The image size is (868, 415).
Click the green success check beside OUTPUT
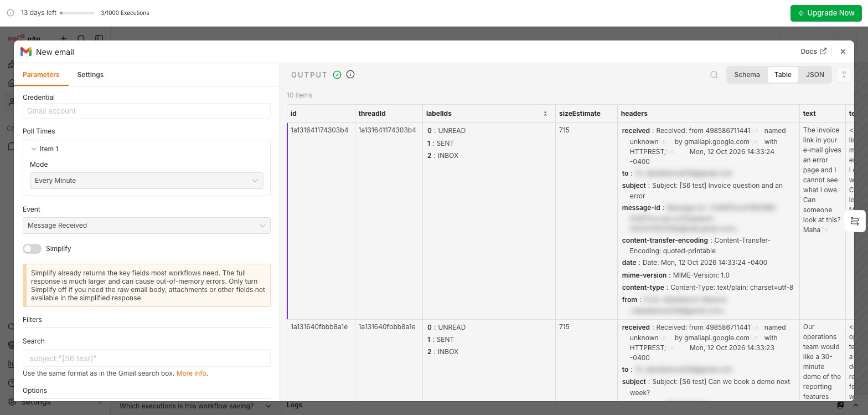click(337, 75)
